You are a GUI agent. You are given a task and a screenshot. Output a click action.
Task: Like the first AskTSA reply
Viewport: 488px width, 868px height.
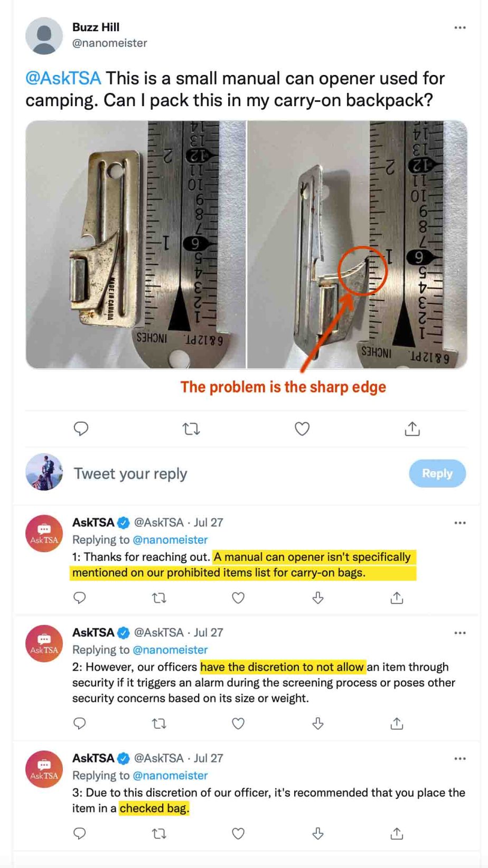tap(238, 598)
